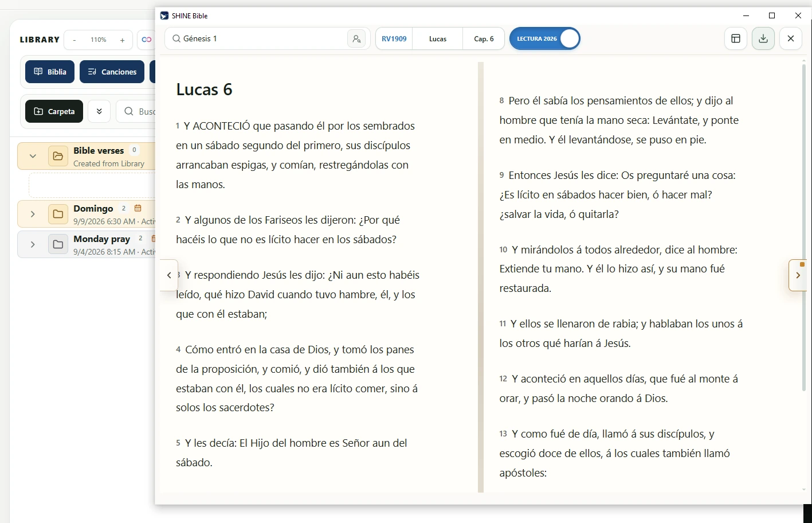
Task: Open the RV1909 version selector
Action: click(394, 39)
